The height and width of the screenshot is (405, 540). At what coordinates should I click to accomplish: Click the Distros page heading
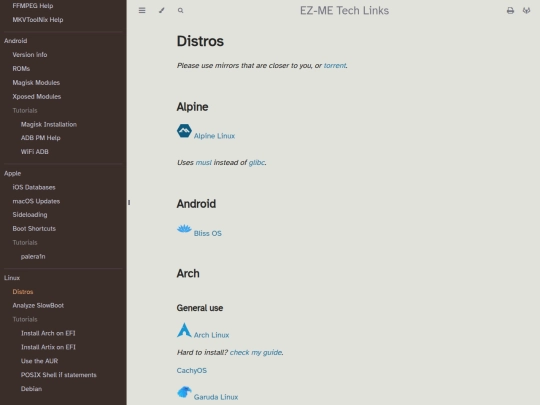coord(200,41)
